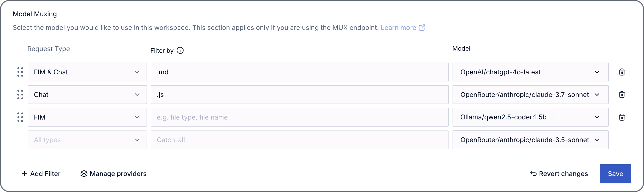Remove the Ollama qwen2.5-coder filter row
The image size is (644, 192).
[x=622, y=117]
